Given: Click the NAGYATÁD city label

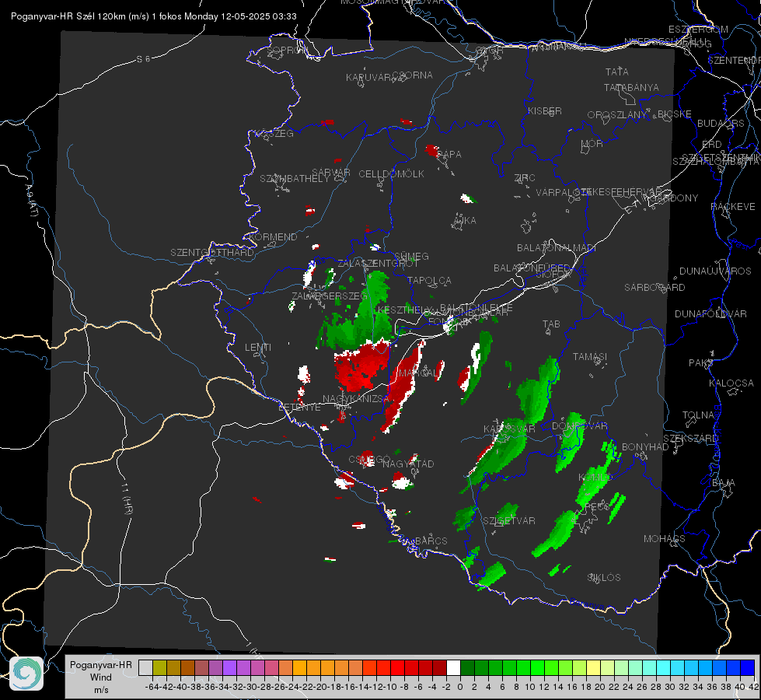Looking at the screenshot, I should pos(408,464).
